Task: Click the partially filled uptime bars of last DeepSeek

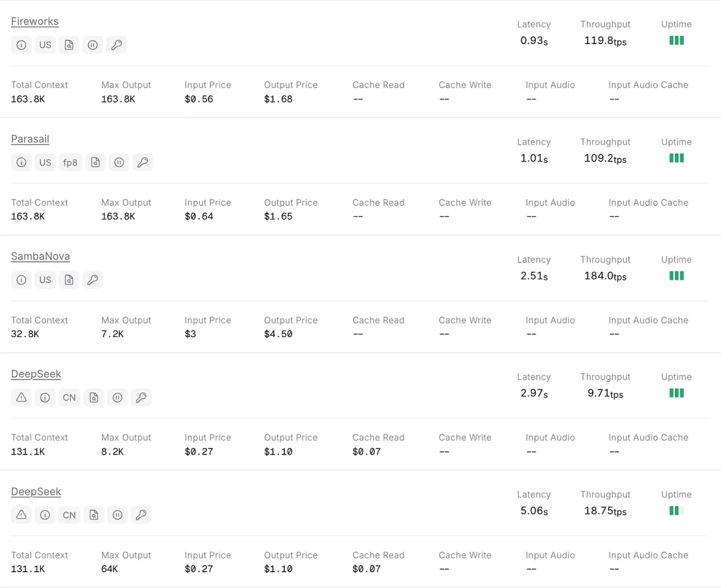Action: coord(676,511)
